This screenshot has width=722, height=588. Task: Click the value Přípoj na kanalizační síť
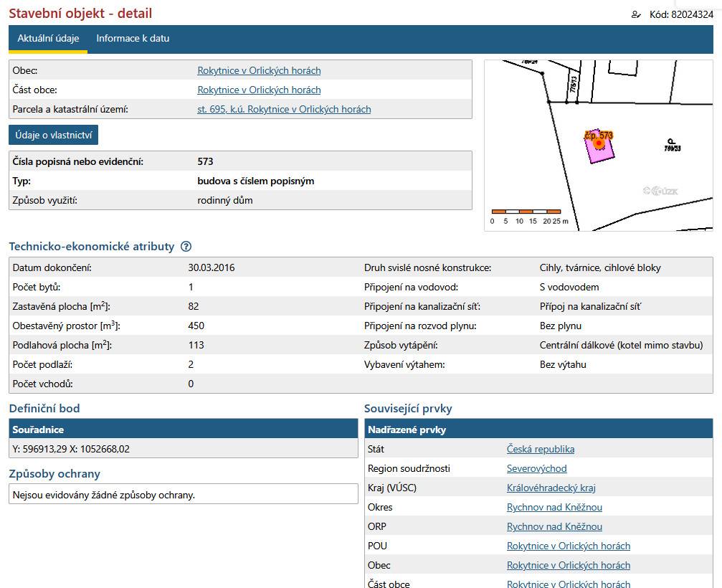click(x=590, y=306)
